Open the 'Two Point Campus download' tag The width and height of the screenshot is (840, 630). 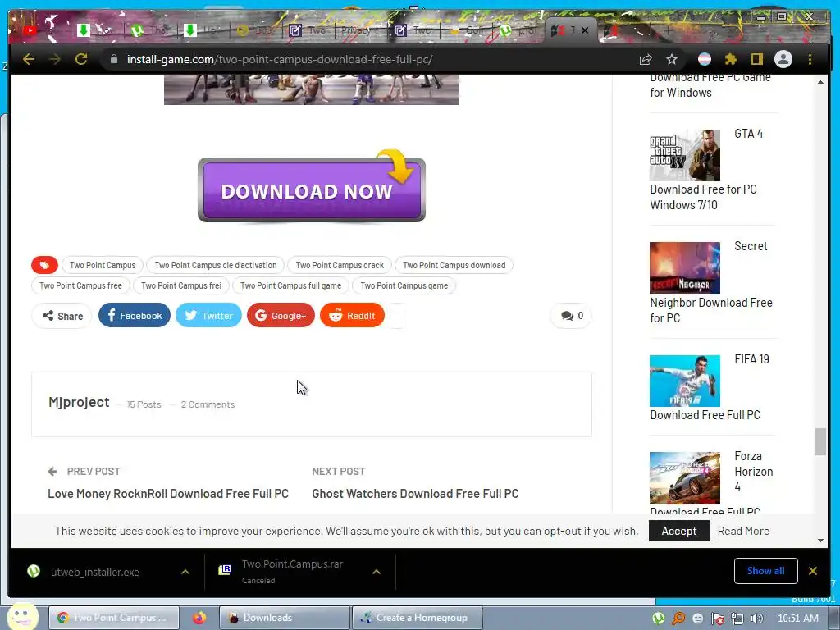[454, 265]
